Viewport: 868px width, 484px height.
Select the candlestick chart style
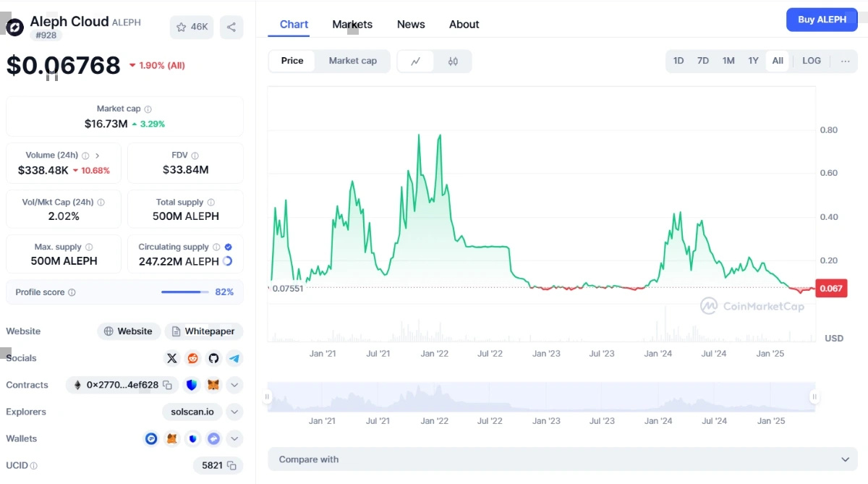point(453,61)
